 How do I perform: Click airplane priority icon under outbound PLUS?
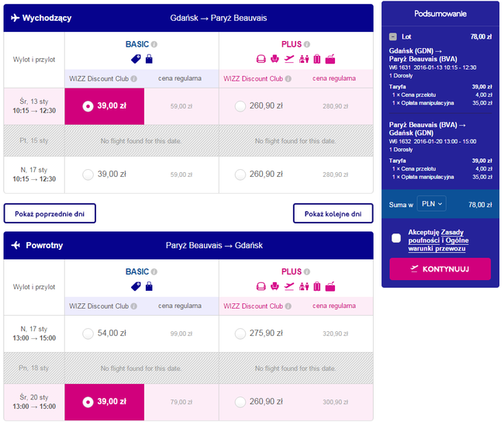point(289,58)
